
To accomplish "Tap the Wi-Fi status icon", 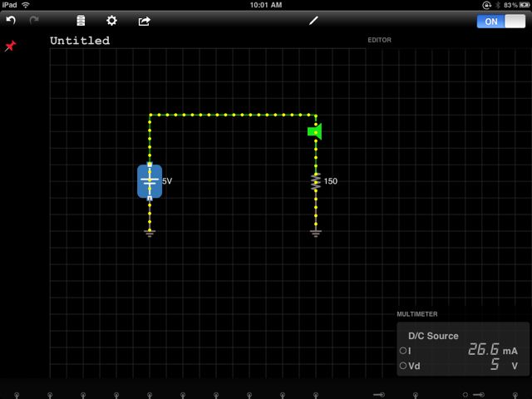I will tap(26, 5).
